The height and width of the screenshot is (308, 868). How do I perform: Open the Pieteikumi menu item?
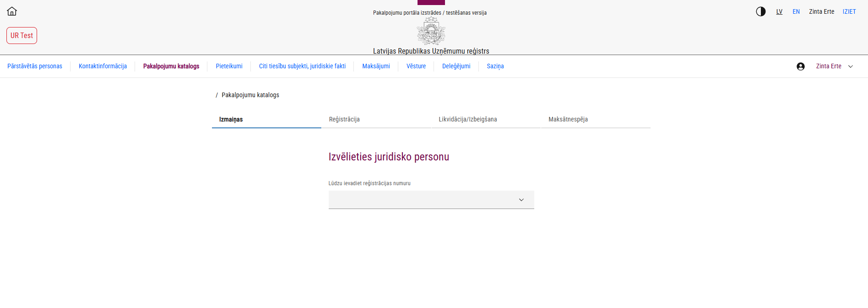229,66
